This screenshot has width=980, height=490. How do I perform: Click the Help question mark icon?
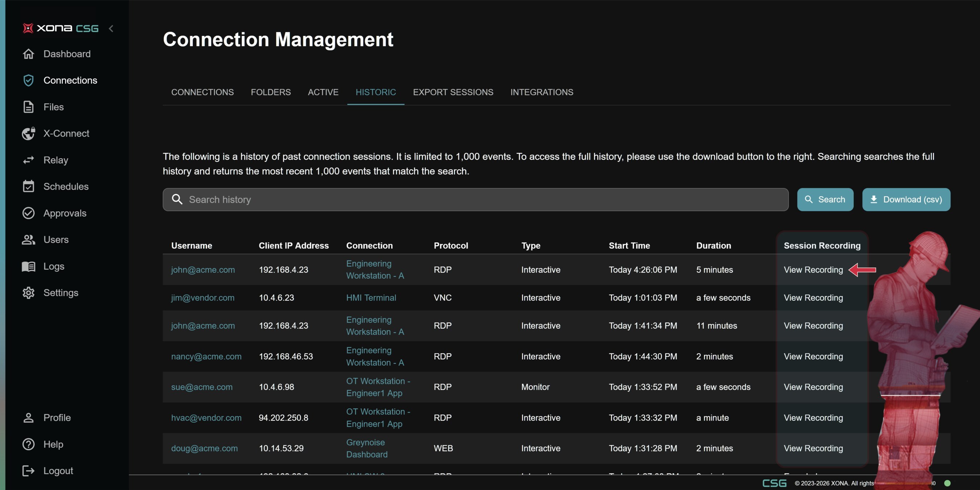(29, 444)
